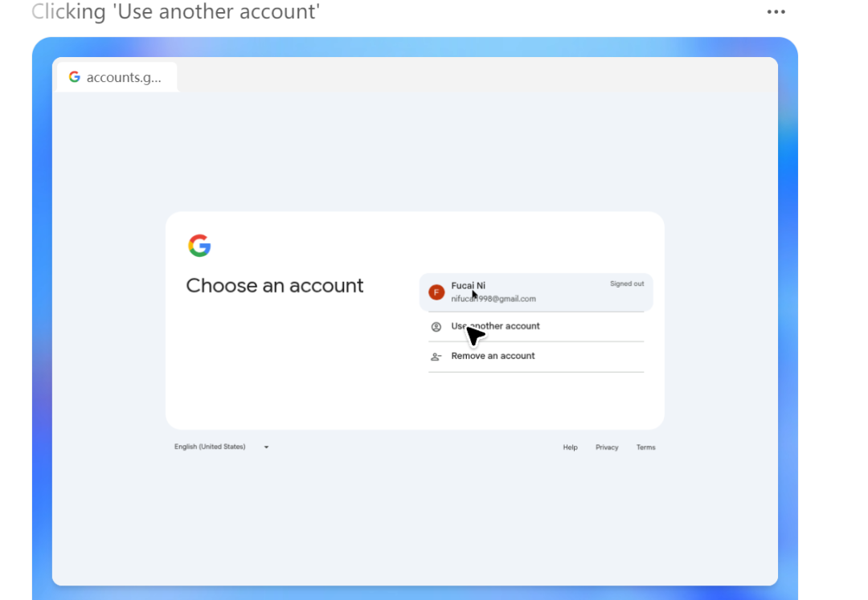The image size is (868, 600).
Task: Open the three-dot more options menu
Action: tap(776, 11)
